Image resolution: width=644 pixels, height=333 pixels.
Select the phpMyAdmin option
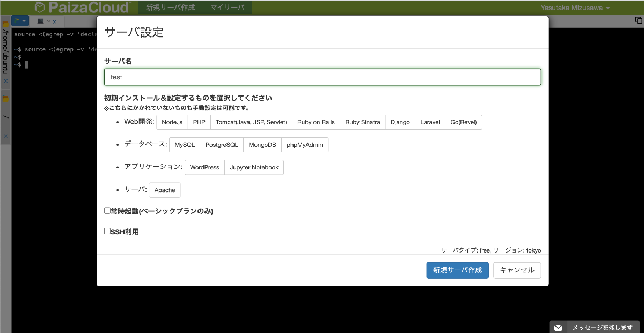pyautogui.click(x=305, y=145)
